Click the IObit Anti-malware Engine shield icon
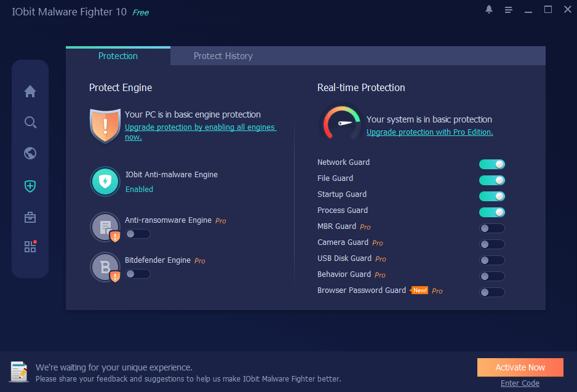Viewport: 577px width, 392px height. (105, 182)
